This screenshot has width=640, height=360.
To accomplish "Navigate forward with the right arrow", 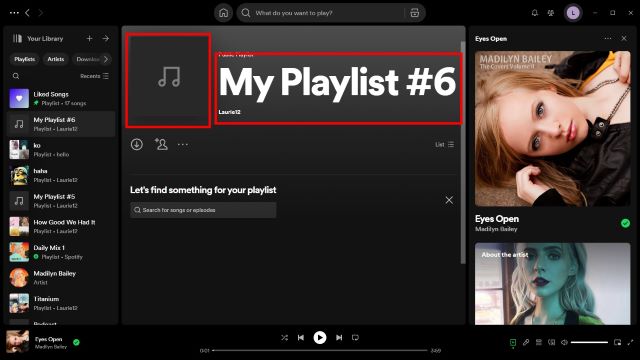I will 40,13.
